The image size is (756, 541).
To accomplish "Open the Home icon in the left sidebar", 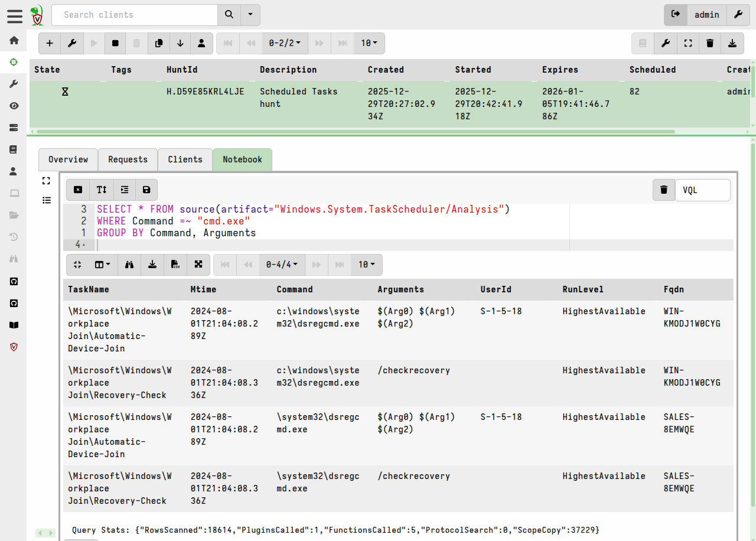I will pyautogui.click(x=14, y=40).
